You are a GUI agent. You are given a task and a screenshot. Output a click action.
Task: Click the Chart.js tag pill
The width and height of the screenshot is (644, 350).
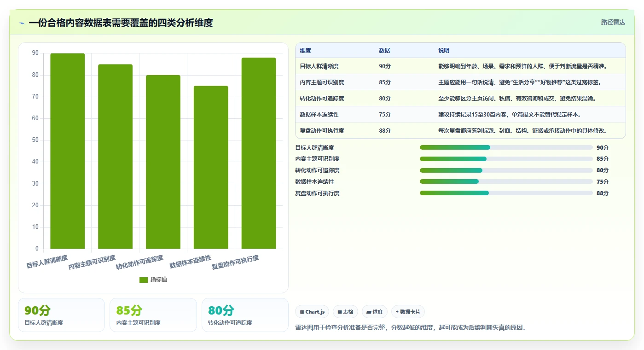[313, 312]
